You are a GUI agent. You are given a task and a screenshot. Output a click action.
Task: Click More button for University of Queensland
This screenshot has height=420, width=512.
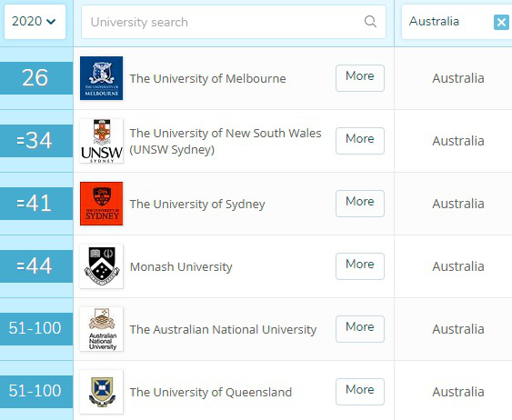coord(360,391)
